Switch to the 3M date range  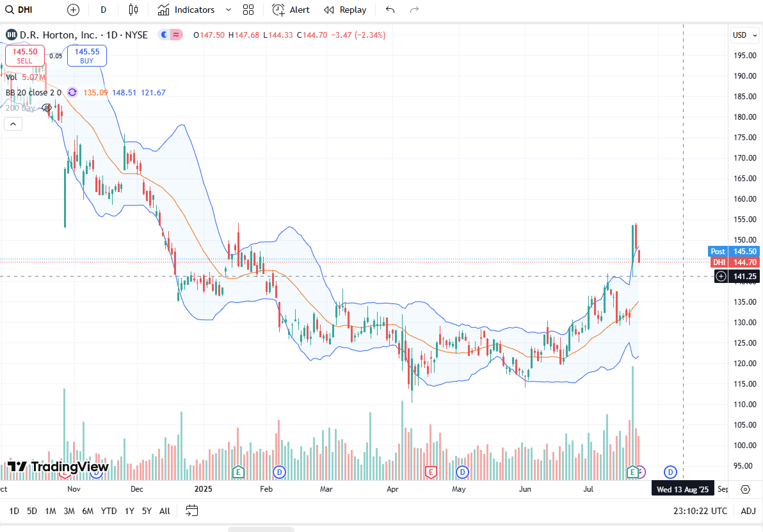click(68, 511)
